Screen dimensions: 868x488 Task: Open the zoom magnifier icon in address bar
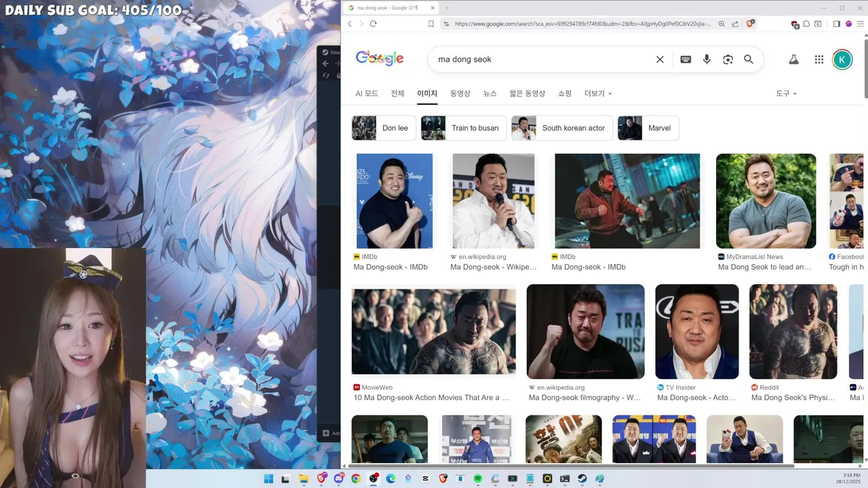[x=722, y=24]
